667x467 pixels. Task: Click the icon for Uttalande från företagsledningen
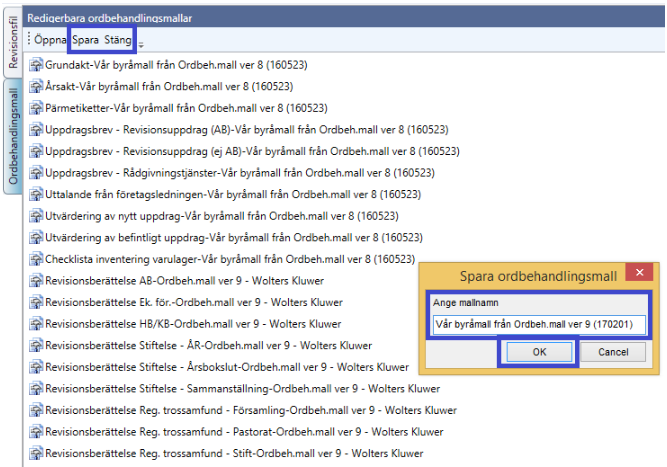pos(36,194)
